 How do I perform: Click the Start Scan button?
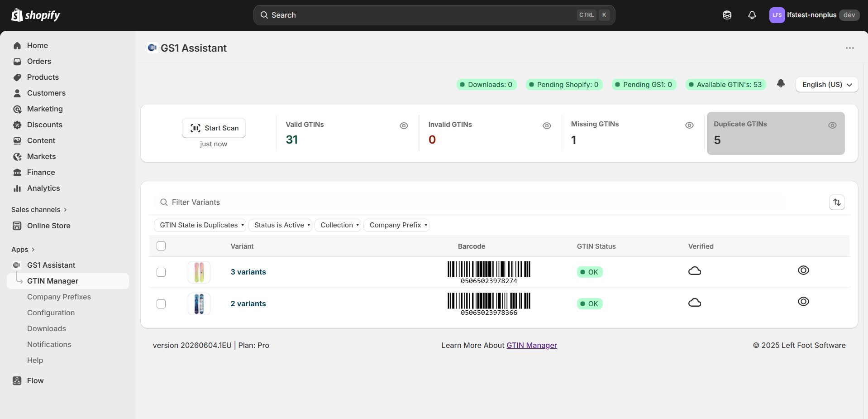(214, 128)
